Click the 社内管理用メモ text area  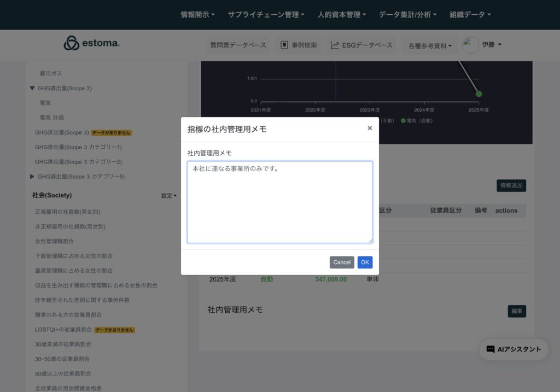coord(279,202)
